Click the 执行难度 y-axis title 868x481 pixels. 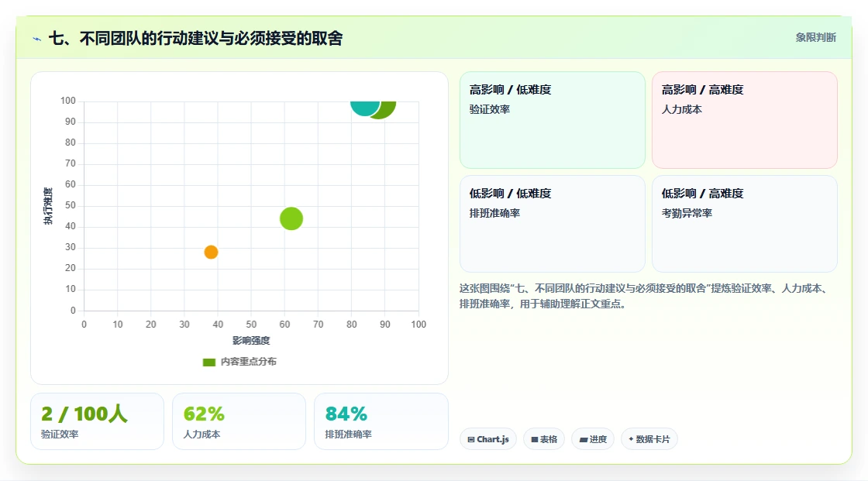pyautogui.click(x=48, y=206)
